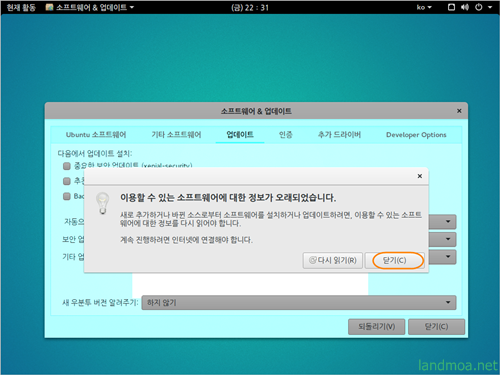Click the 새 우분투 버전 알려주기 label
This screenshot has width=500, height=375.
(100, 303)
